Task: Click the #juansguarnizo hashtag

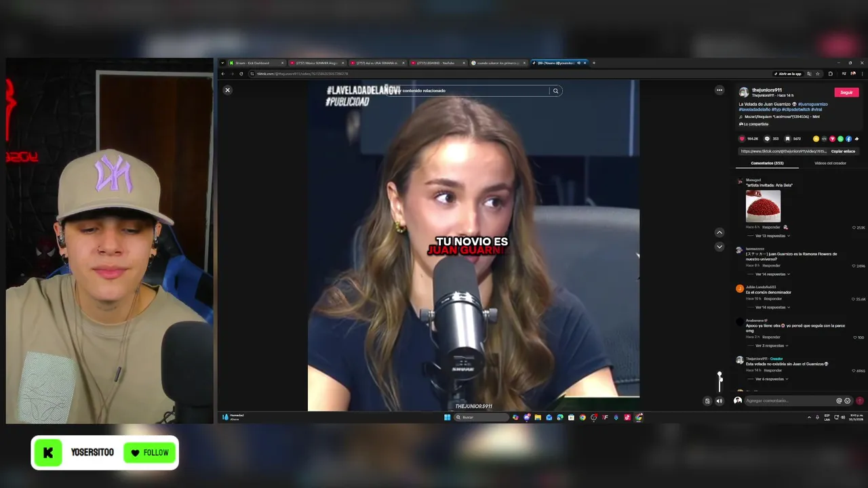Action: tap(813, 104)
